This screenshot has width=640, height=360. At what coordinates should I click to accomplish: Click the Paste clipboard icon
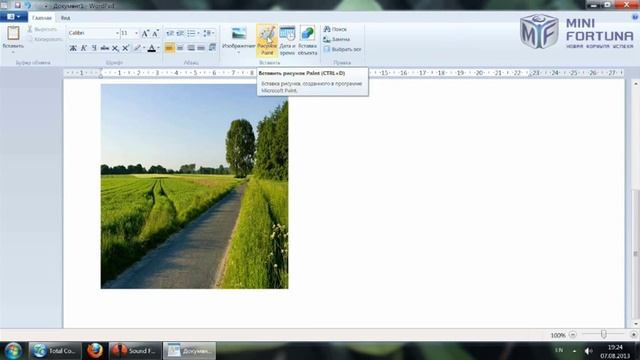click(13, 33)
